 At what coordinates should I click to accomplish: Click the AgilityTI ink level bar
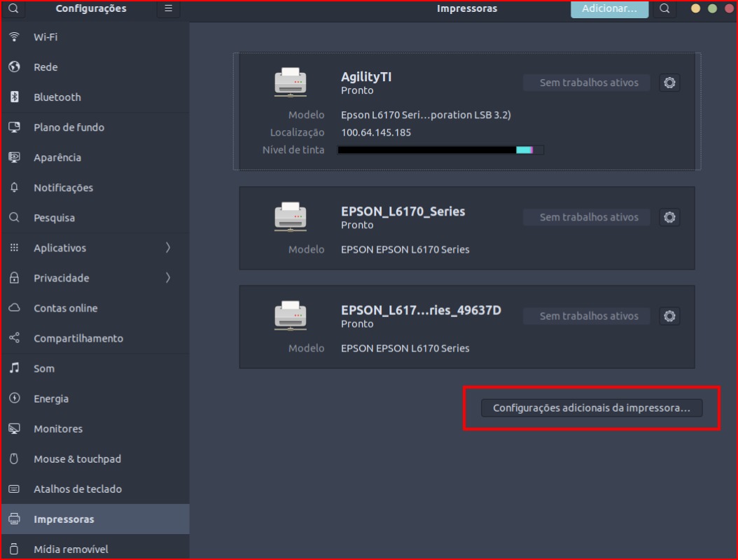(440, 150)
